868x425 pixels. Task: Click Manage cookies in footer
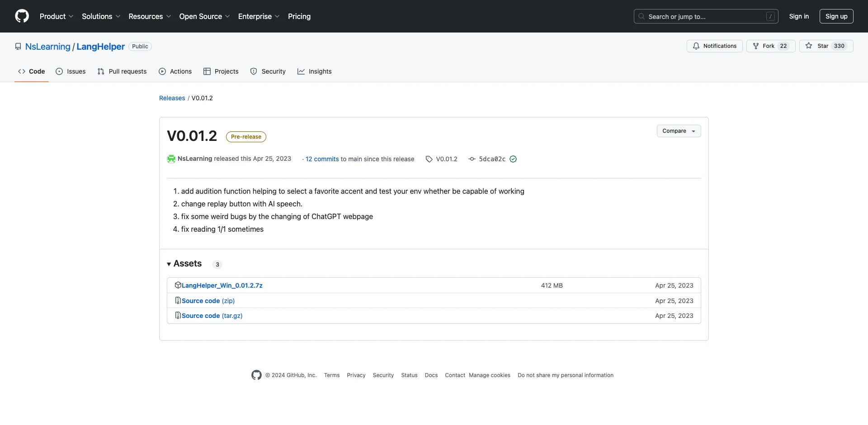pos(490,375)
